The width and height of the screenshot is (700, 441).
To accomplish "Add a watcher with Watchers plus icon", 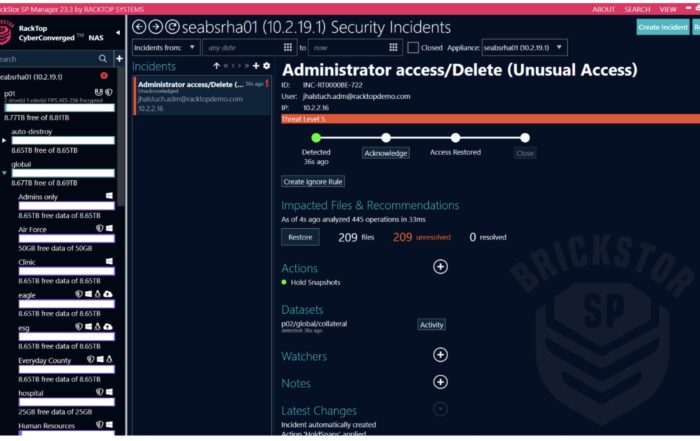I will [440, 354].
